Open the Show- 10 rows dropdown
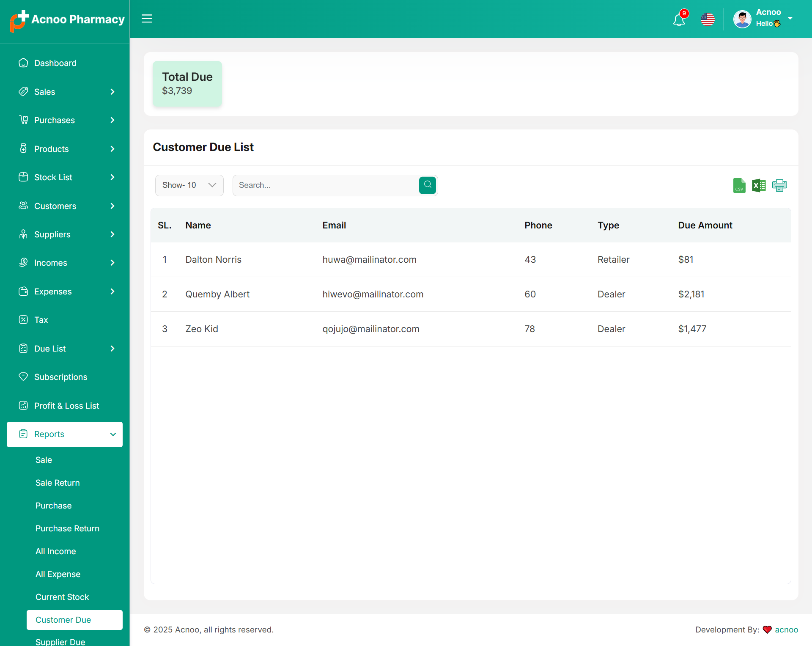This screenshot has height=646, width=812. (x=189, y=185)
